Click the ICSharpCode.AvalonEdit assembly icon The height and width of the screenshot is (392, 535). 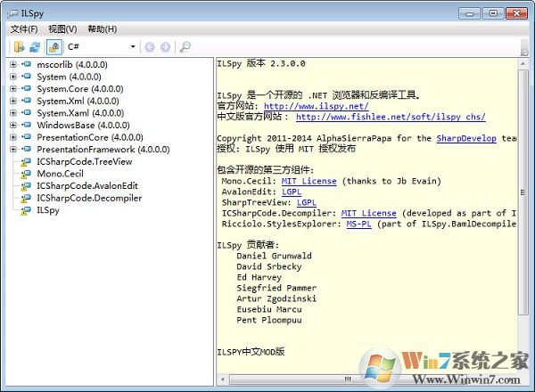coord(26,186)
